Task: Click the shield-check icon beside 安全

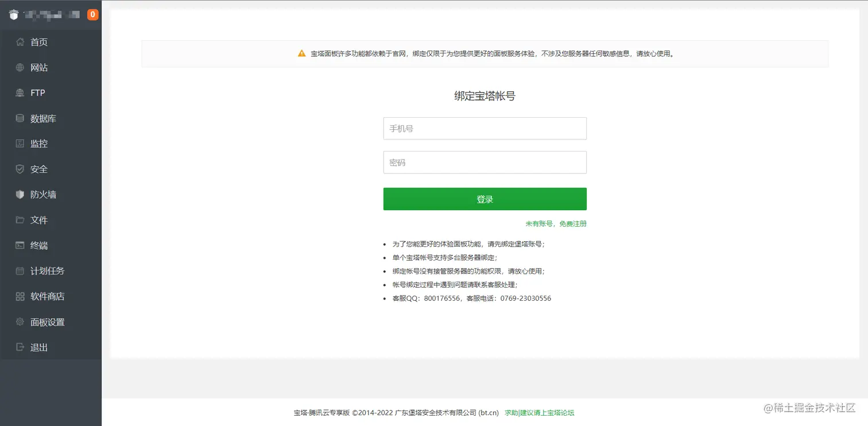Action: 20,169
